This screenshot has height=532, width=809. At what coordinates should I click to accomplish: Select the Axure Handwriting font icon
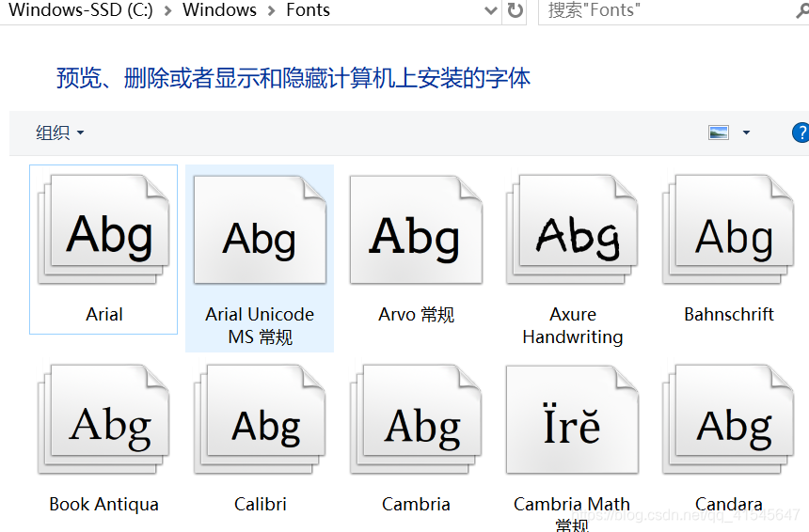(x=572, y=229)
